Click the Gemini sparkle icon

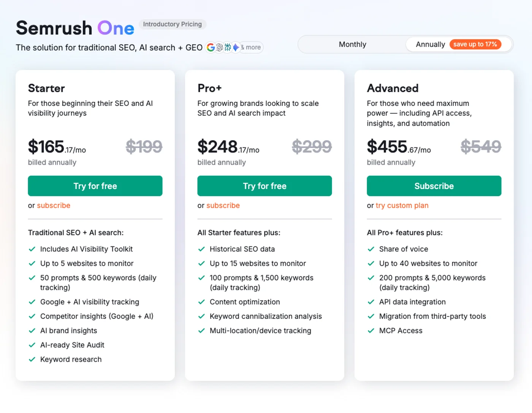tap(236, 47)
